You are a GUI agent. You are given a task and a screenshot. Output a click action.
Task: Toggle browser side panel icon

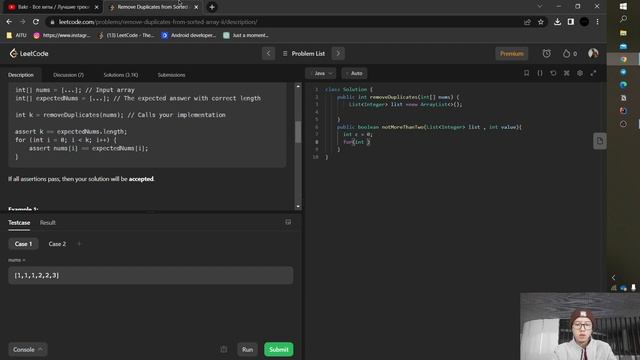(x=571, y=22)
